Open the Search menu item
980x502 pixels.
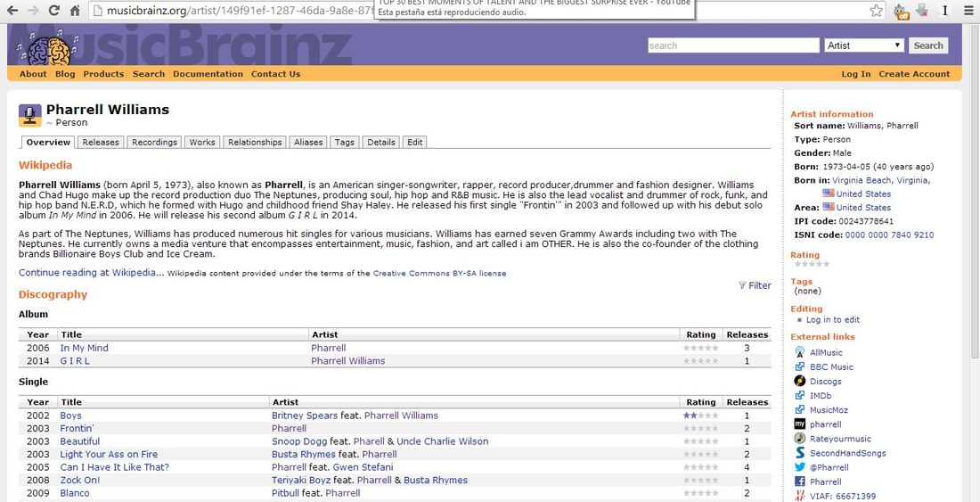pyautogui.click(x=149, y=74)
